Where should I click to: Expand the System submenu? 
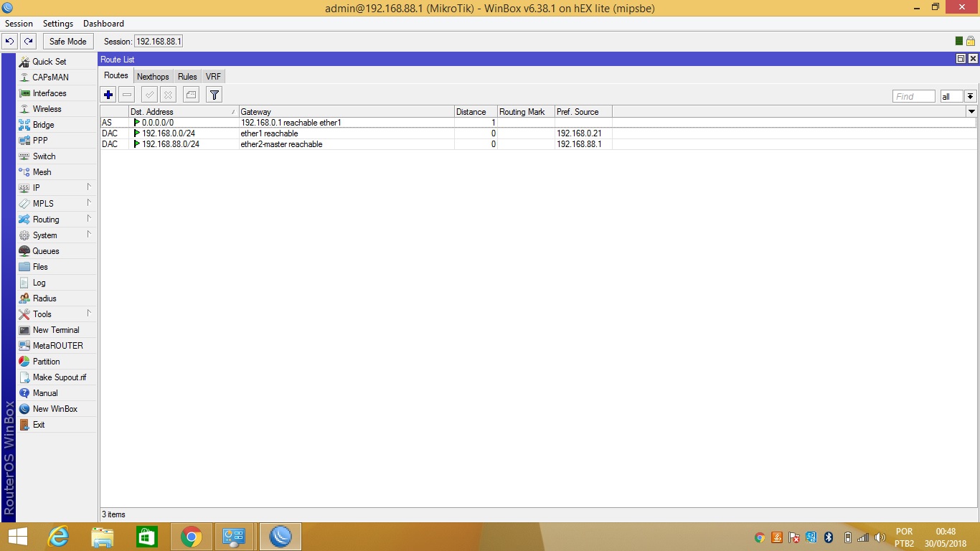point(56,235)
